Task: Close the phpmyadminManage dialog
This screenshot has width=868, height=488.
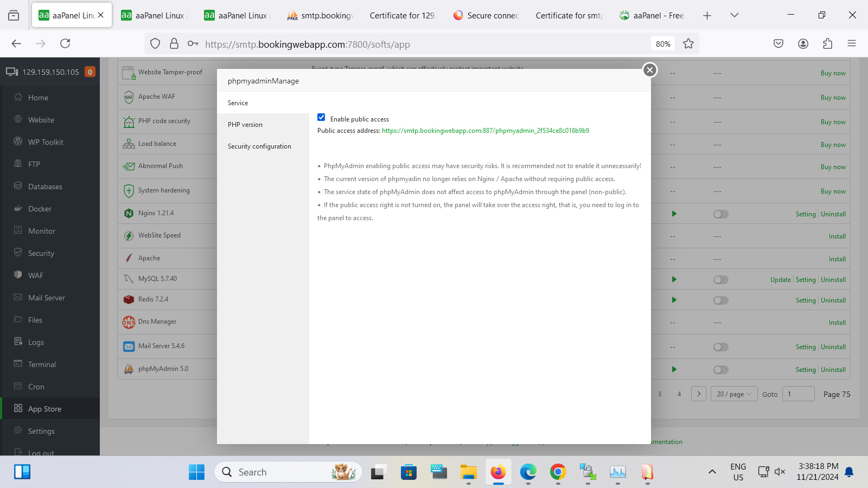Action: click(650, 70)
